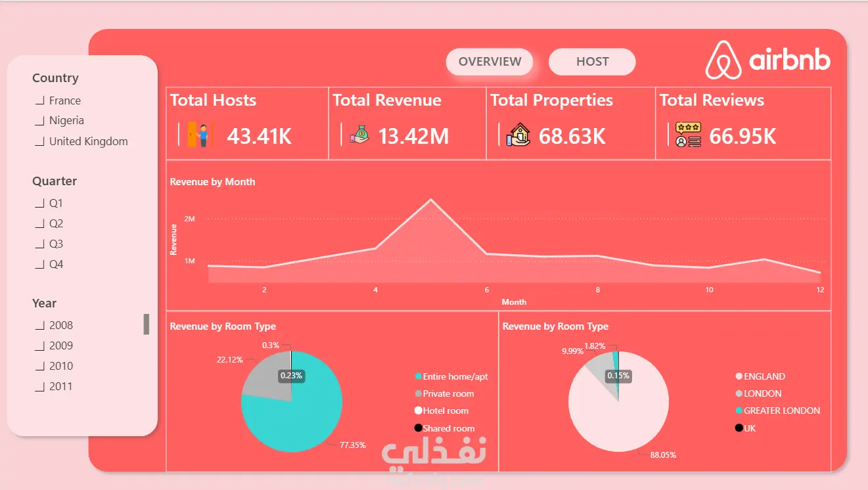
Task: Tick the Nigeria country checkbox
Action: point(39,121)
